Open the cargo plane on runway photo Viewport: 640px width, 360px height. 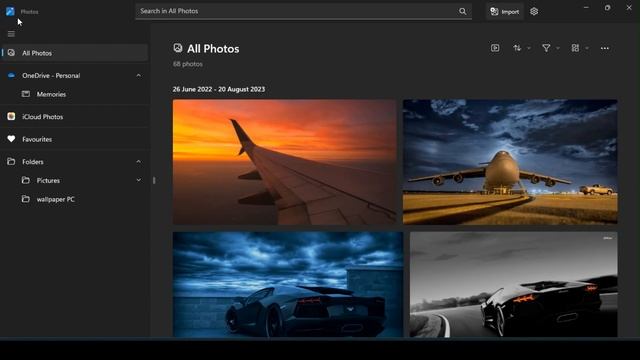[510, 162]
